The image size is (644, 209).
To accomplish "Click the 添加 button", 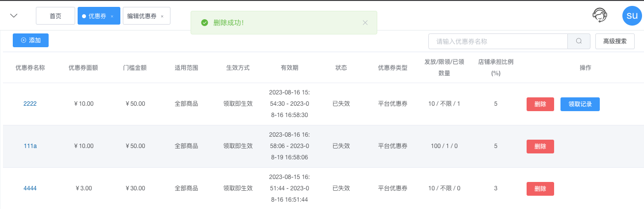I will (30, 40).
